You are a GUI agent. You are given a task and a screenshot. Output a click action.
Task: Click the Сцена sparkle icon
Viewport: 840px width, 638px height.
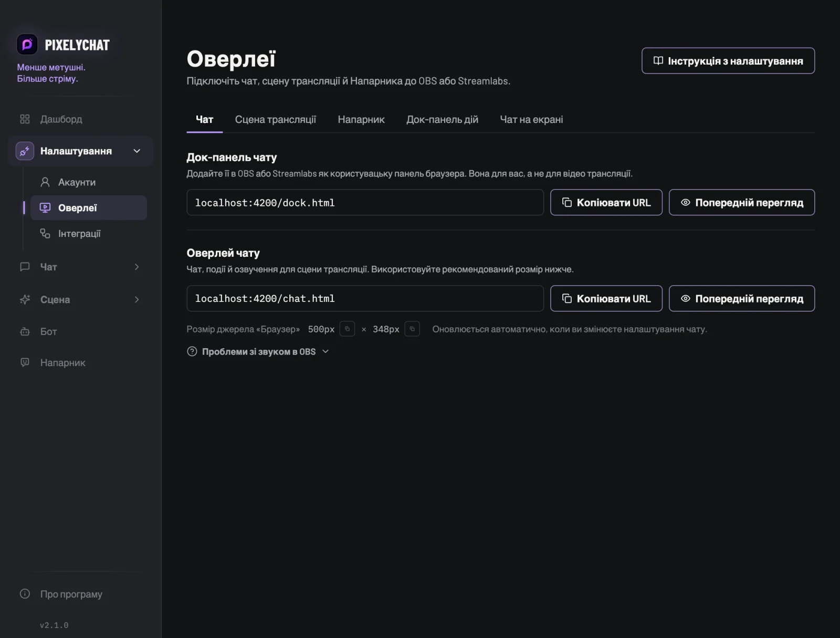(25, 299)
